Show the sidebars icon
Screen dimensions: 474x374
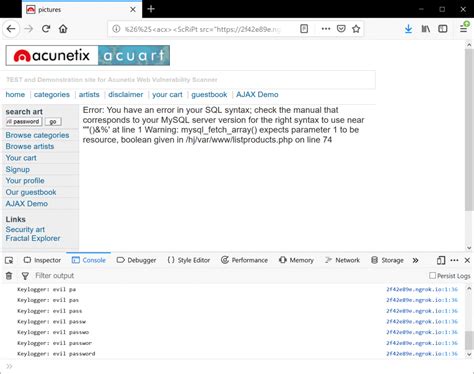click(443, 29)
